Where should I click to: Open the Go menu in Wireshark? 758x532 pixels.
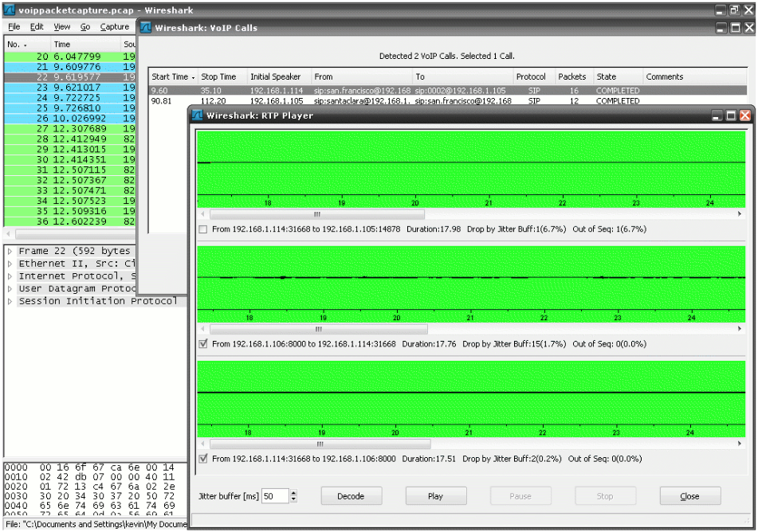tap(85, 26)
